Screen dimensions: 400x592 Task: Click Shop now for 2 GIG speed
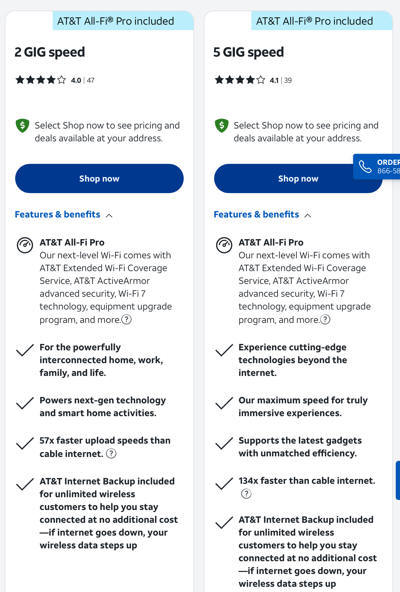99,179
